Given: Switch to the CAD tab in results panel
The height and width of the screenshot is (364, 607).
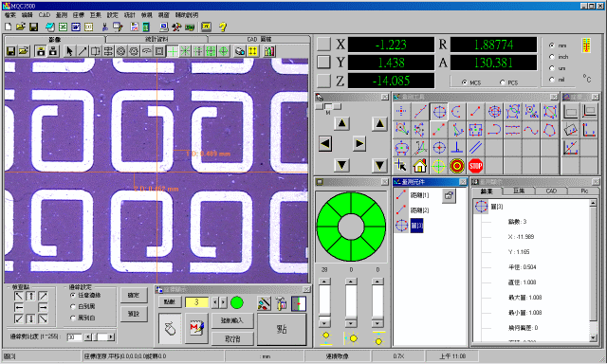Looking at the screenshot, I should point(551,191).
